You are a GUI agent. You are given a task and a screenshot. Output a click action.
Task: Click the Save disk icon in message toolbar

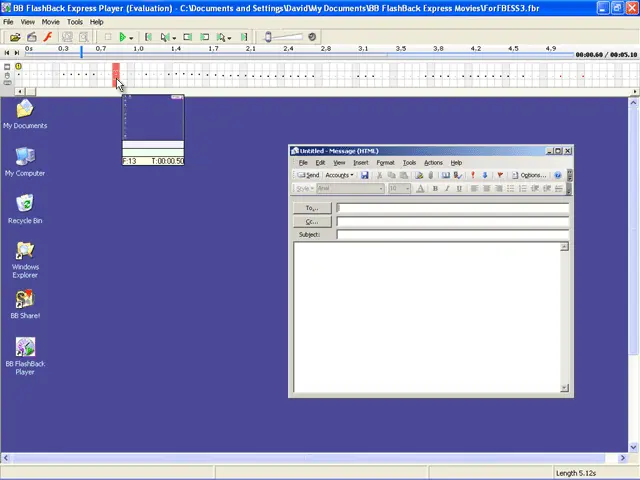364,175
